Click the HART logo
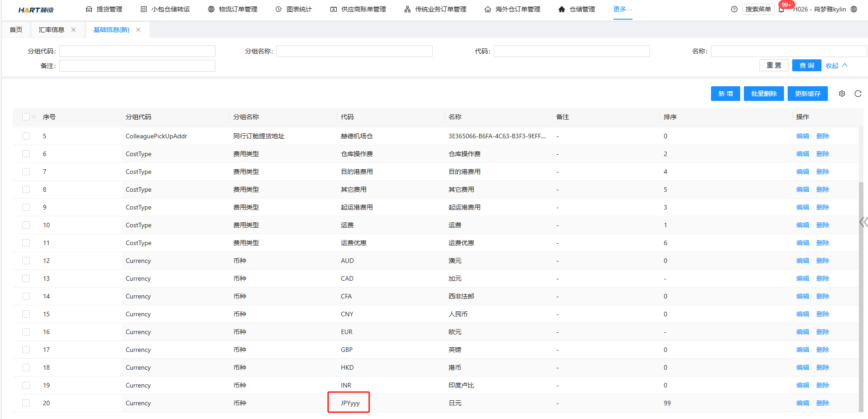This screenshot has height=419, width=868. (x=36, y=10)
